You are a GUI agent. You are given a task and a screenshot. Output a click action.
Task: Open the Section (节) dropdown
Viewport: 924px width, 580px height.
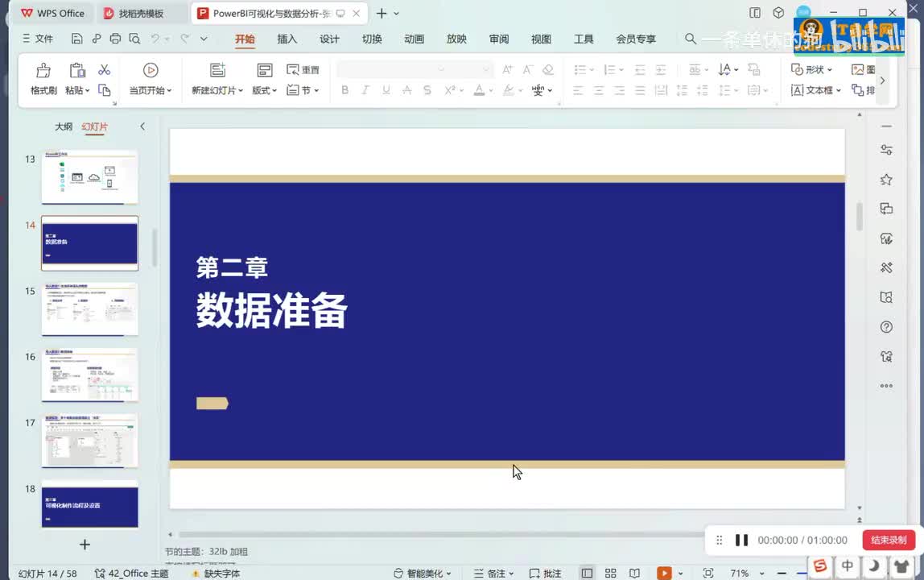click(x=303, y=90)
